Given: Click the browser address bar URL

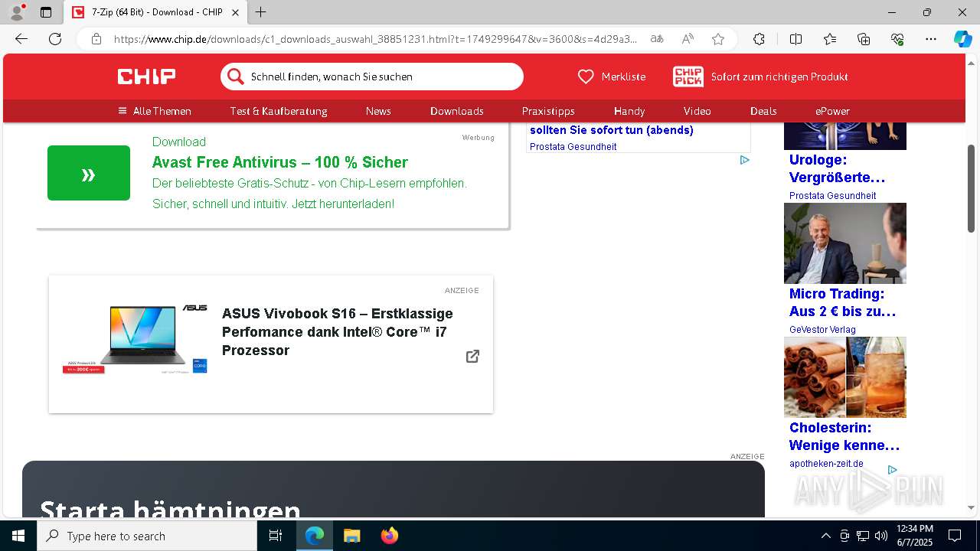Looking at the screenshot, I should pos(375,39).
